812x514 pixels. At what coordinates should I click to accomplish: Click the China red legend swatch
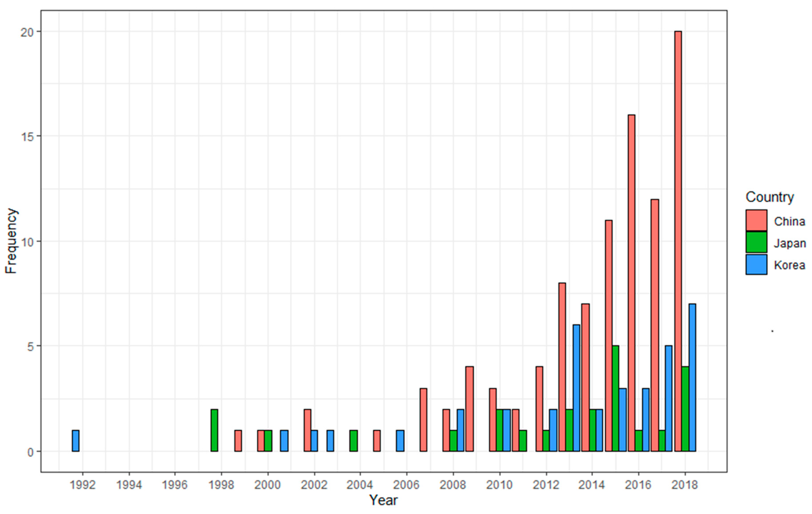point(756,220)
